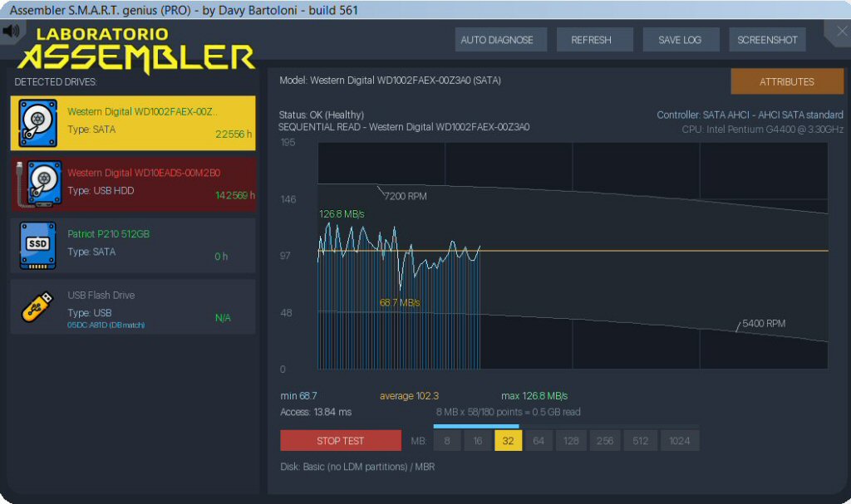Image resolution: width=851 pixels, height=504 pixels.
Task: Click the Western Digital WD10EADS-00M2B0 drive name
Action: tap(144, 173)
